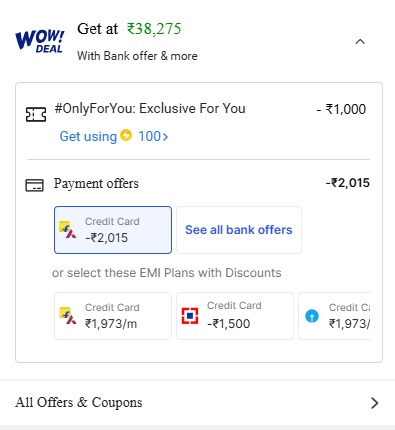Click the ₹38,275 deal price
Screen dimensions: 395x430
154,29
